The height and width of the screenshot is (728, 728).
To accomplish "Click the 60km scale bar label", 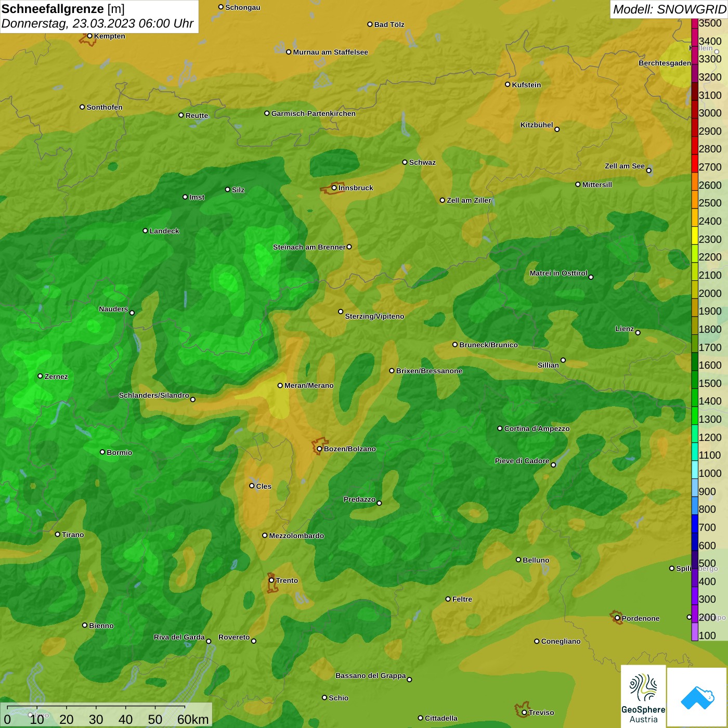I will [x=193, y=719].
